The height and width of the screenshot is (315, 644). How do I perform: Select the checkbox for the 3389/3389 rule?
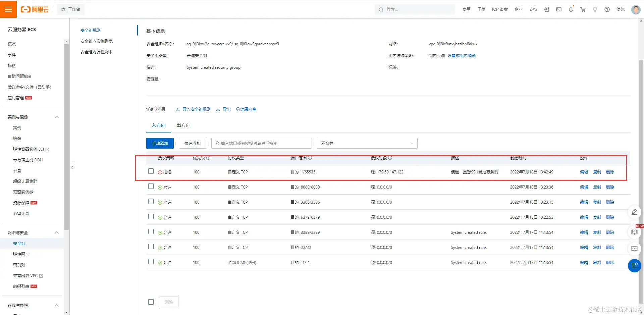[151, 232]
